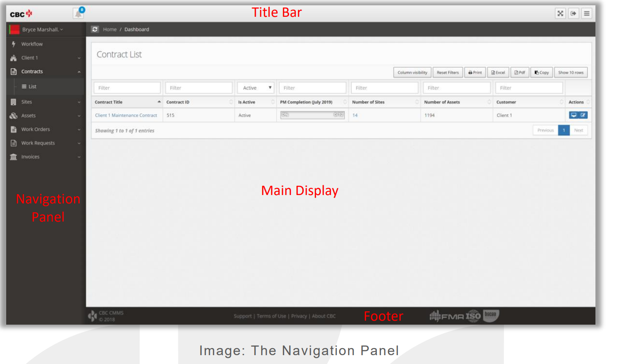
Task: Expand the Sites menu chevron
Action: (x=79, y=102)
